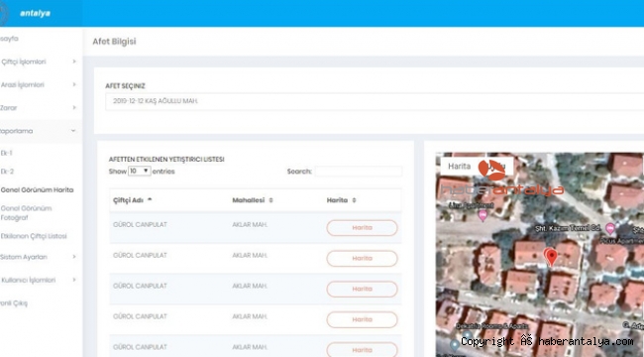Image resolution: width=644 pixels, height=357 pixels.
Task: Expand the Arazi İşlemleri menu chevron
Action: (x=74, y=84)
